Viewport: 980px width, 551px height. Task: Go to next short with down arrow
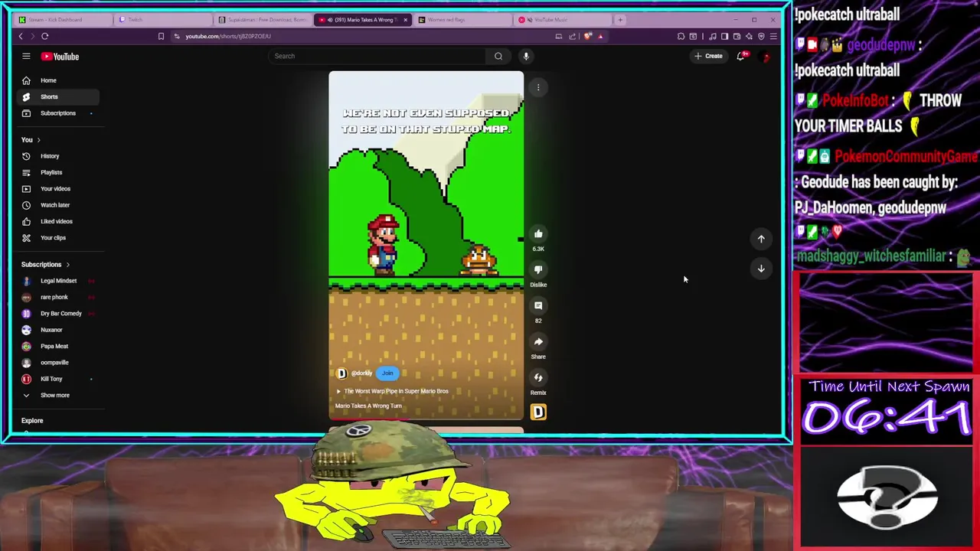tap(761, 269)
